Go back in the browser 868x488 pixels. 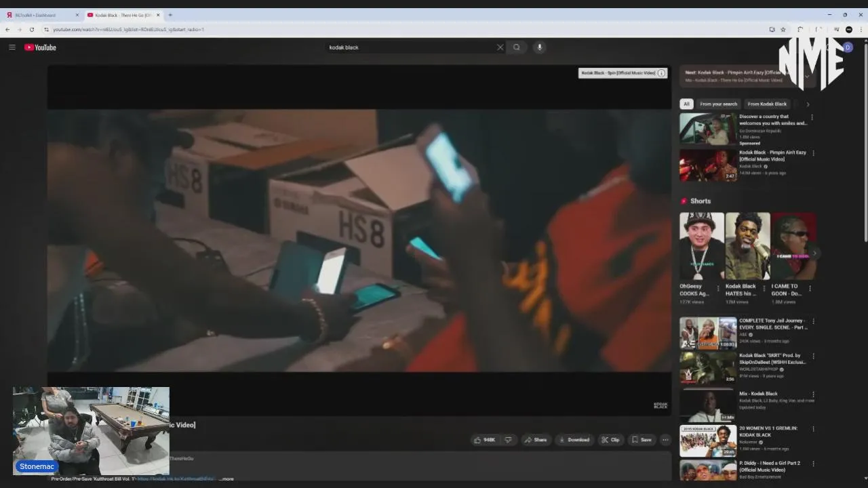tap(7, 30)
